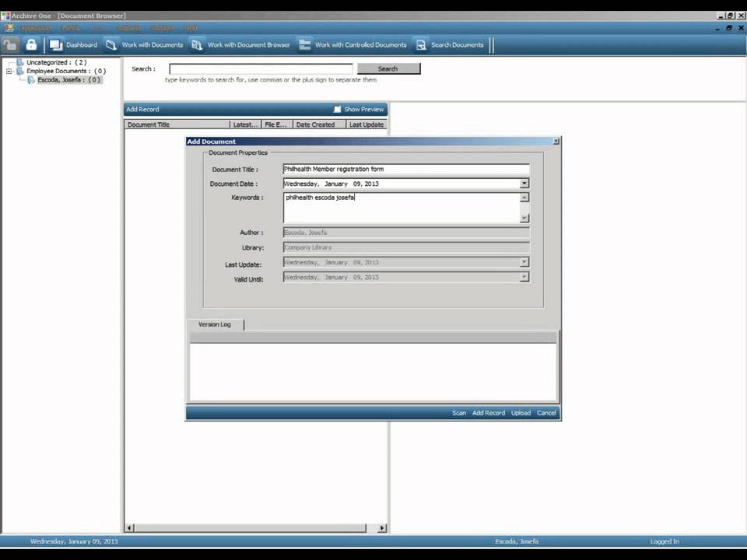
Task: Open the Valid Until date dropdown
Action: pyautogui.click(x=524, y=277)
